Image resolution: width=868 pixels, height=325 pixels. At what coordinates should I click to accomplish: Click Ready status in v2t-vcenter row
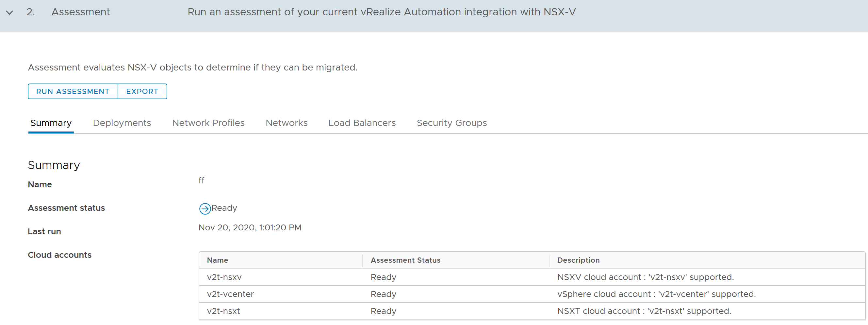pos(384,294)
